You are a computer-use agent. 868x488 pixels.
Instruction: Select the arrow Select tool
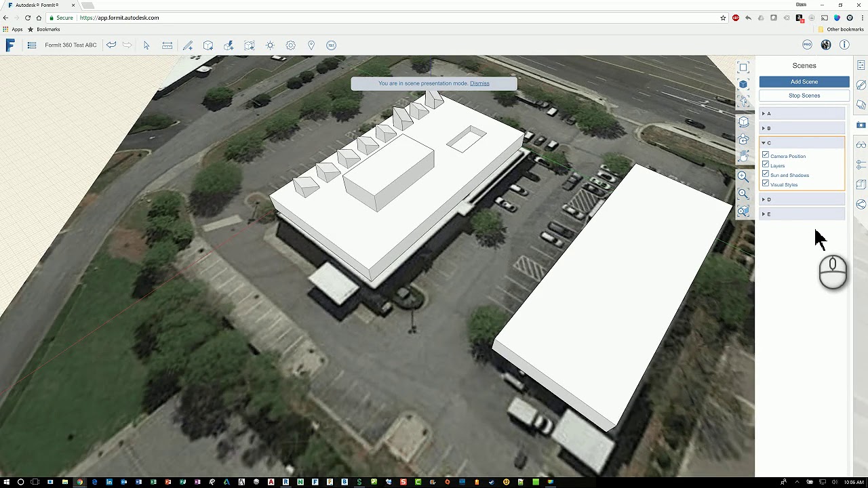coord(146,45)
